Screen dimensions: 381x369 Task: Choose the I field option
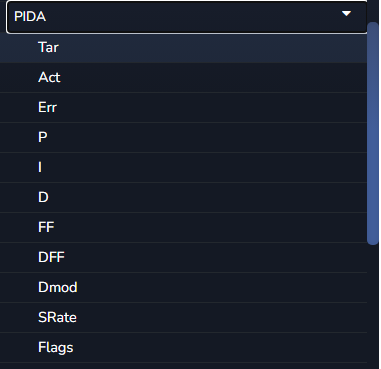(x=183, y=168)
